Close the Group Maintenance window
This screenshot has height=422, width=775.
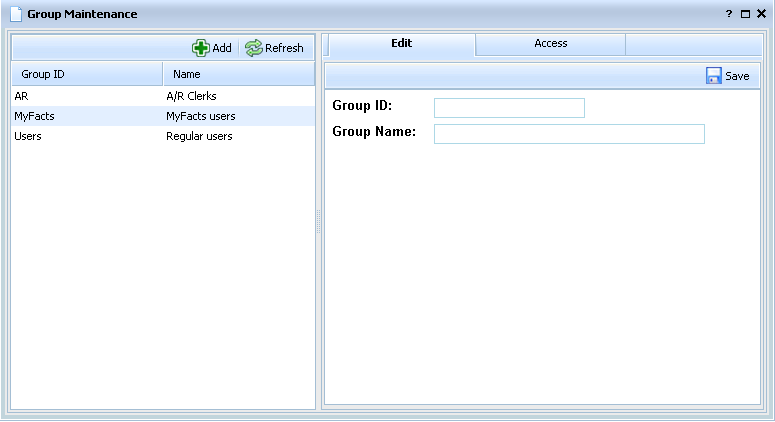[x=761, y=15]
